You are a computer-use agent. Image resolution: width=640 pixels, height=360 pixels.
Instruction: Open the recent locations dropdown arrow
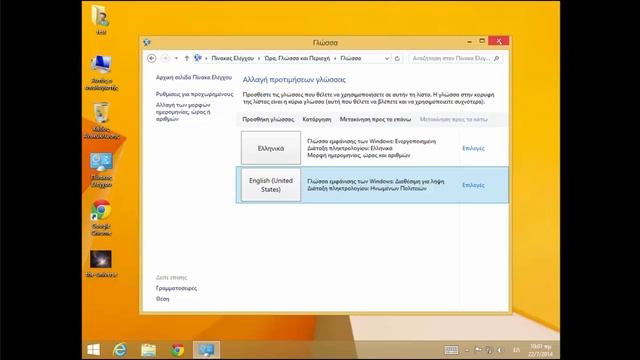176,58
